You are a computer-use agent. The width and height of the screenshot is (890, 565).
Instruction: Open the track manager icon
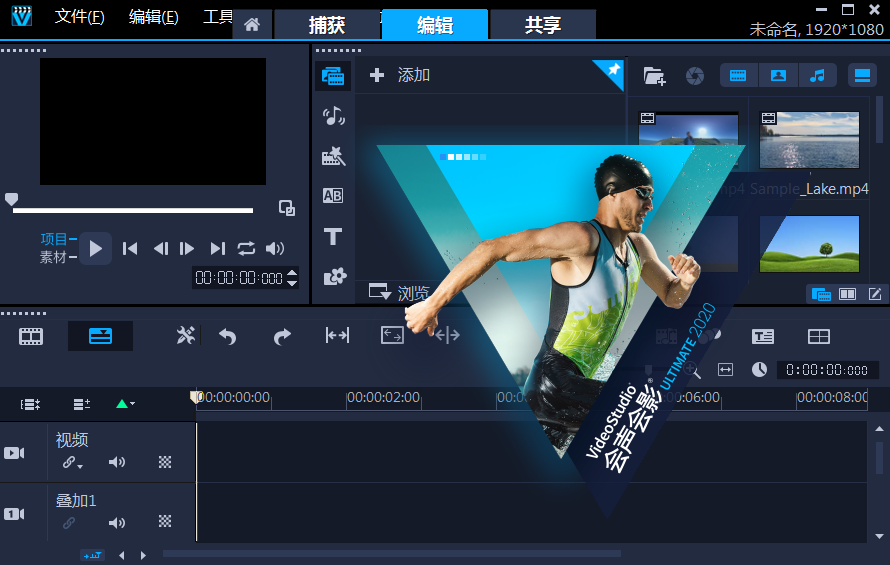[x=31, y=404]
